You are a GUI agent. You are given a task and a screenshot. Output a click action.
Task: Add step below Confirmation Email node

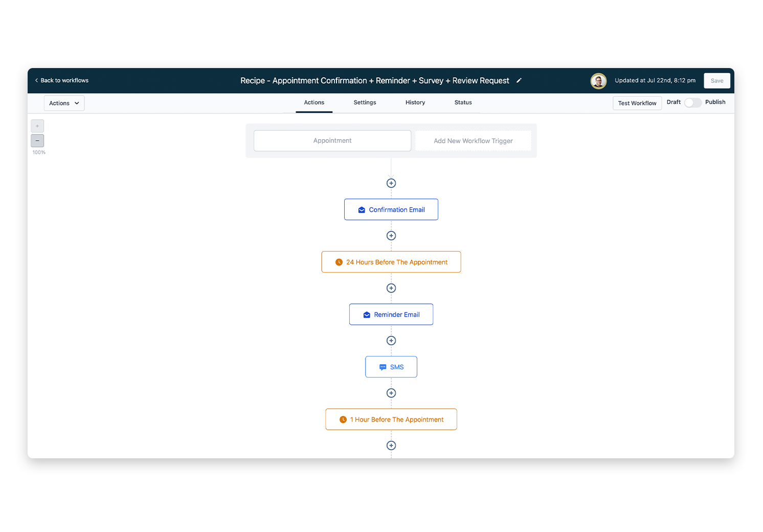[x=391, y=236]
